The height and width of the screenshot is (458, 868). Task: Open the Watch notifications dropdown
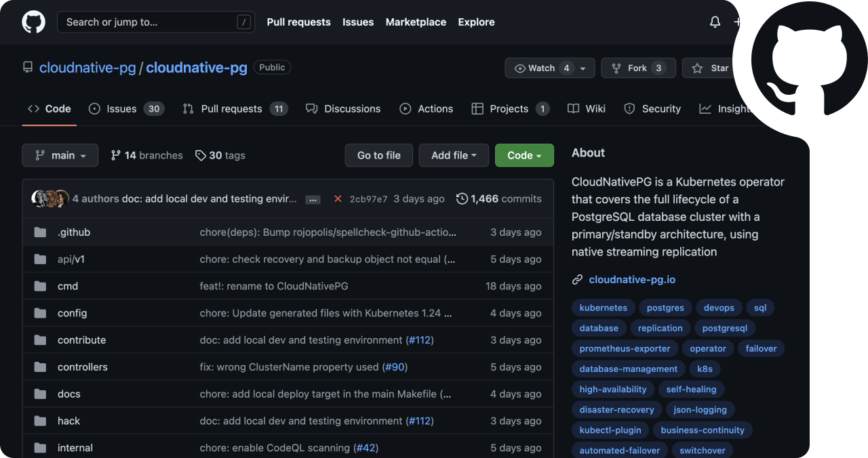point(549,68)
